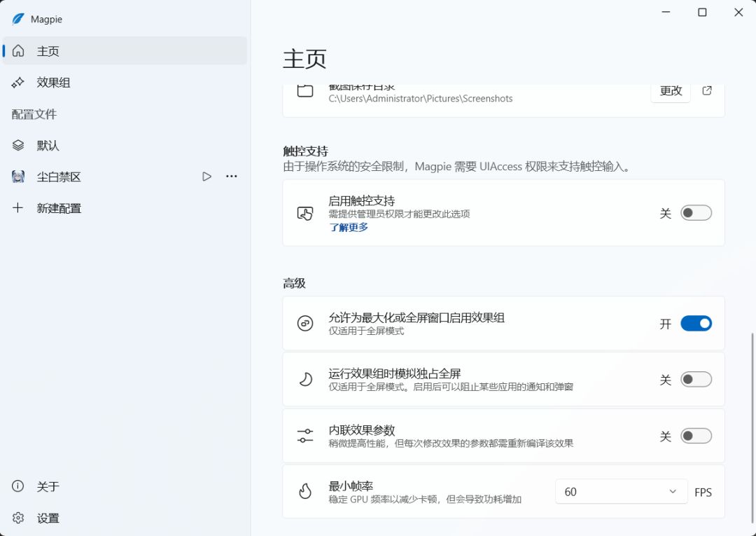Click the sliders icon beside 内联效果参数
Screen dimensions: 756x536
click(305, 436)
